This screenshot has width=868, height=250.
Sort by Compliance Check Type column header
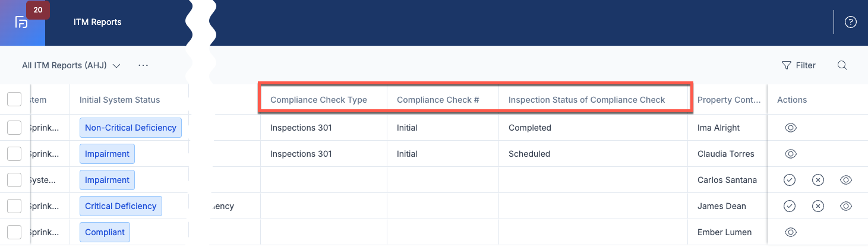[318, 100]
